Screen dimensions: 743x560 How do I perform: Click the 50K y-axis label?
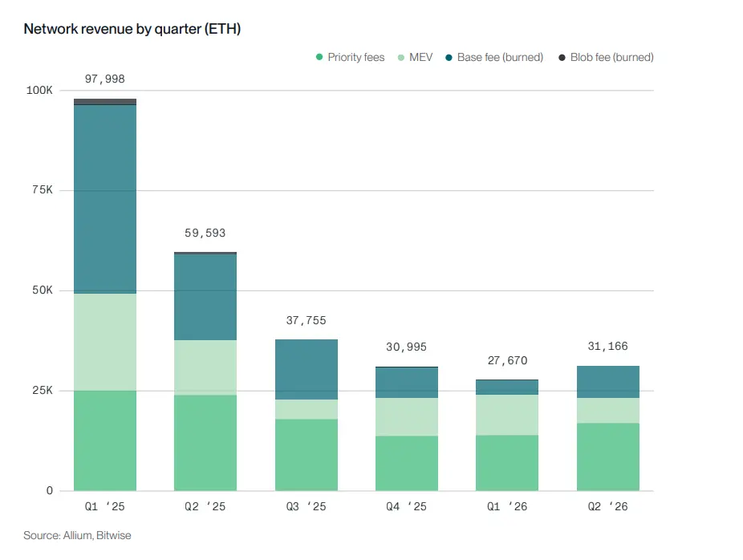coord(43,290)
